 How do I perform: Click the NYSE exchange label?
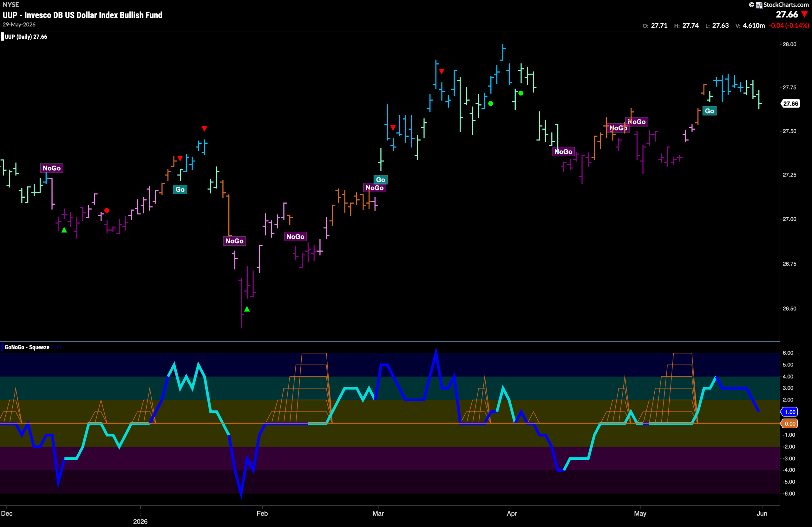tap(10, 5)
